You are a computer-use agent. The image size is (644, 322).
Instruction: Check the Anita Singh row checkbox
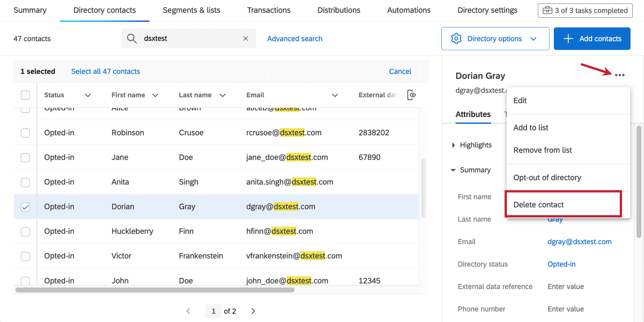(x=25, y=182)
